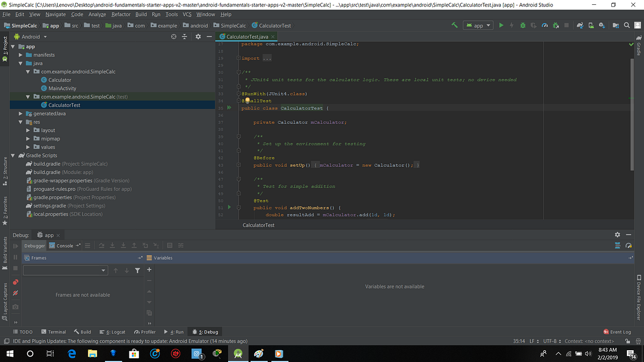Sync Project with Gradle Files icon

click(x=580, y=25)
